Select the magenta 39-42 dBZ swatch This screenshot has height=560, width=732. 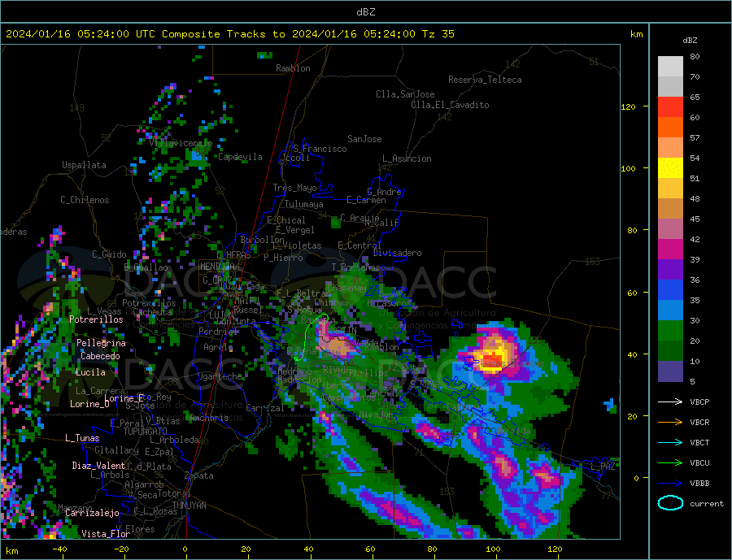tap(670, 250)
